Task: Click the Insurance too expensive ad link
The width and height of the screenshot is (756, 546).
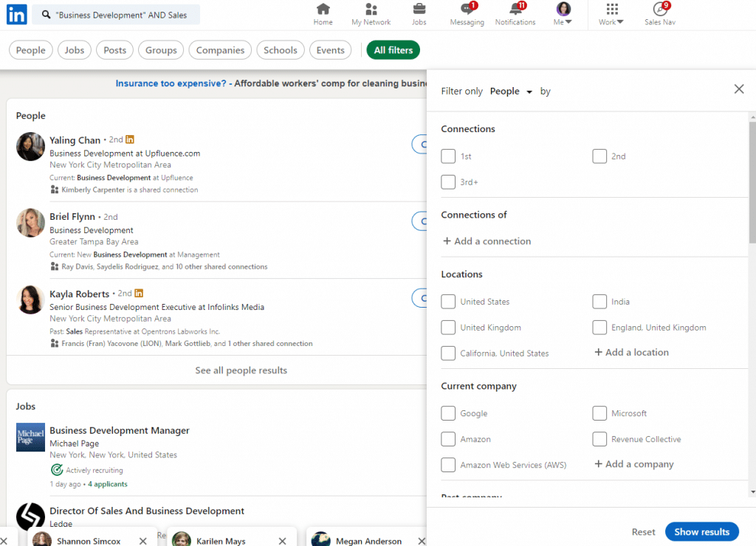Action: click(x=171, y=83)
